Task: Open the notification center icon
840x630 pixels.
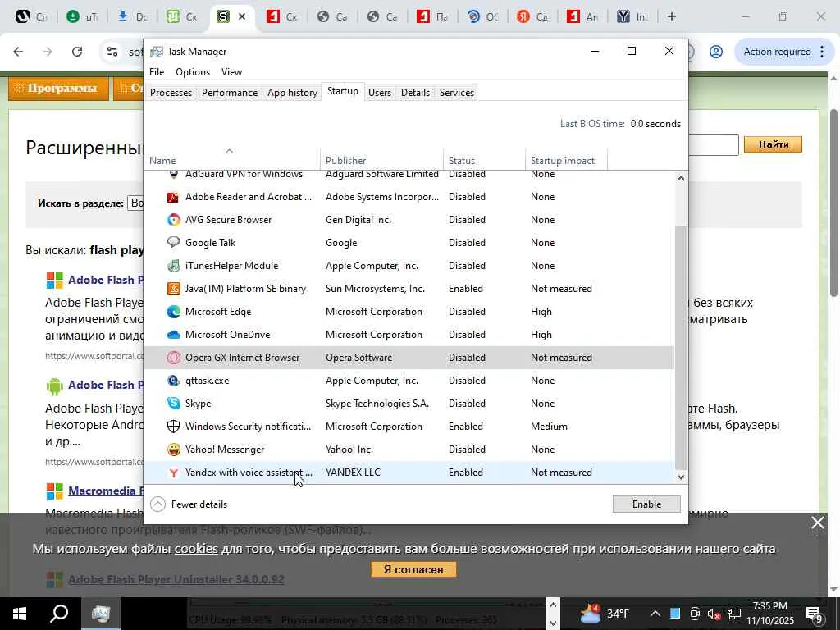Action: click(x=815, y=614)
